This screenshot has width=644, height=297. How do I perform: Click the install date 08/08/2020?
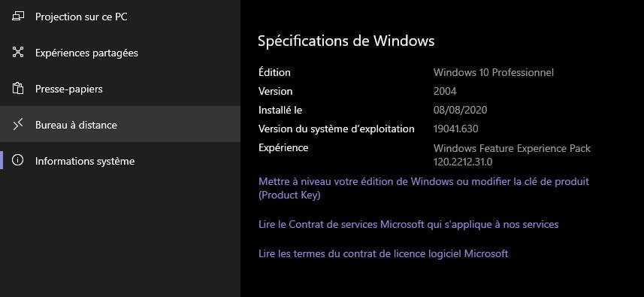tap(460, 110)
